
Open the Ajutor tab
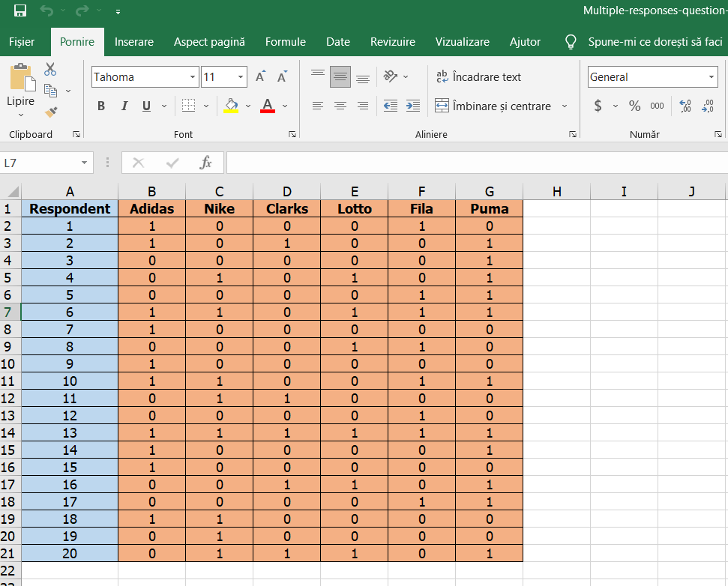[525, 42]
